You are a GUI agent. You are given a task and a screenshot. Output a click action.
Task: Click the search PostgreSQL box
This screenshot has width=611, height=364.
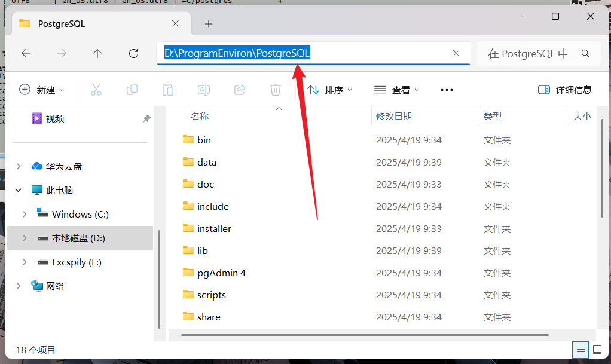(x=539, y=53)
